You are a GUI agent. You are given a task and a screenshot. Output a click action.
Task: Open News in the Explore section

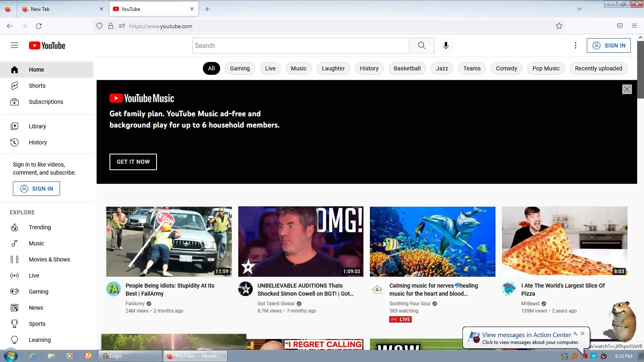[x=47, y=308]
